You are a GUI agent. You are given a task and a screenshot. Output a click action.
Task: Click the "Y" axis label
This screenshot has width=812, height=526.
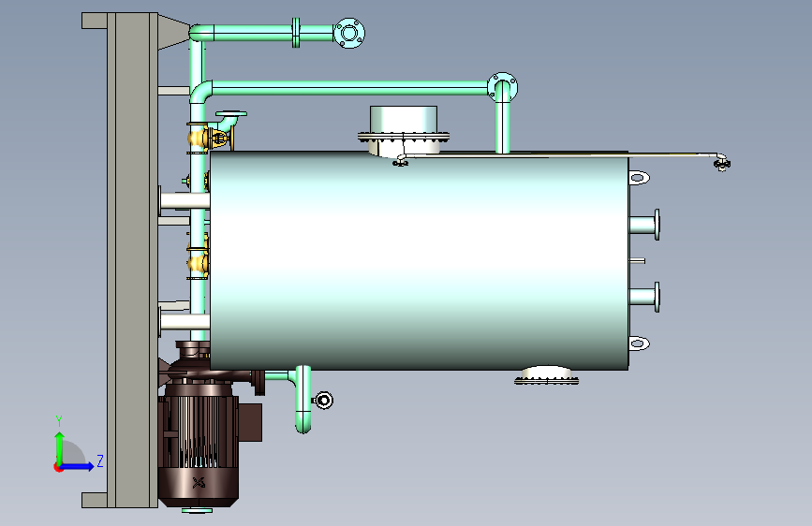coord(59,420)
